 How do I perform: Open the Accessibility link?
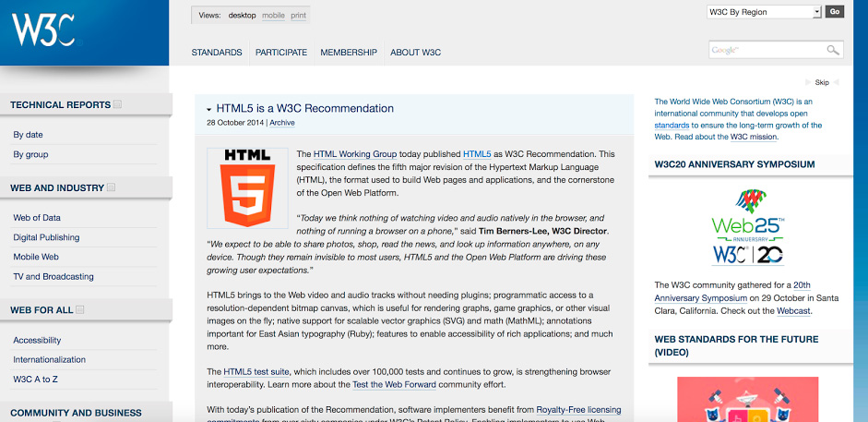pos(37,340)
